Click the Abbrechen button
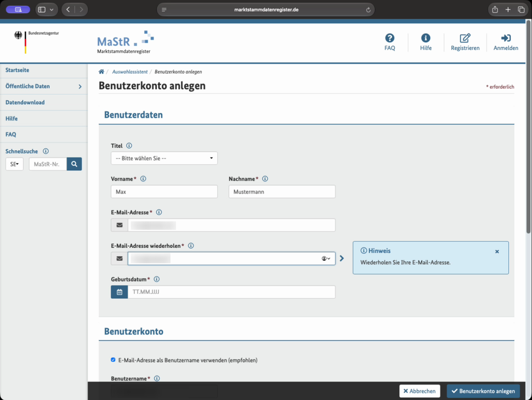This screenshot has height=400, width=532. 420,391
